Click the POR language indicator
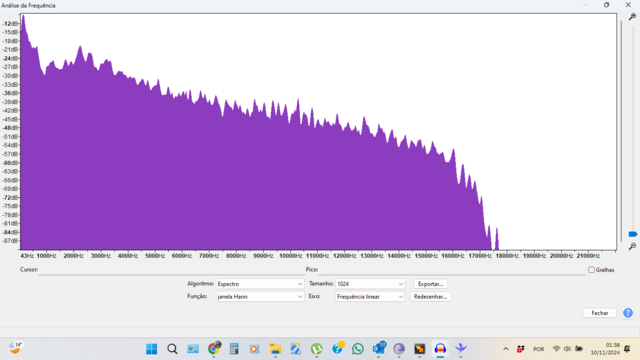Screen dimensions: 640x360 point(538,349)
